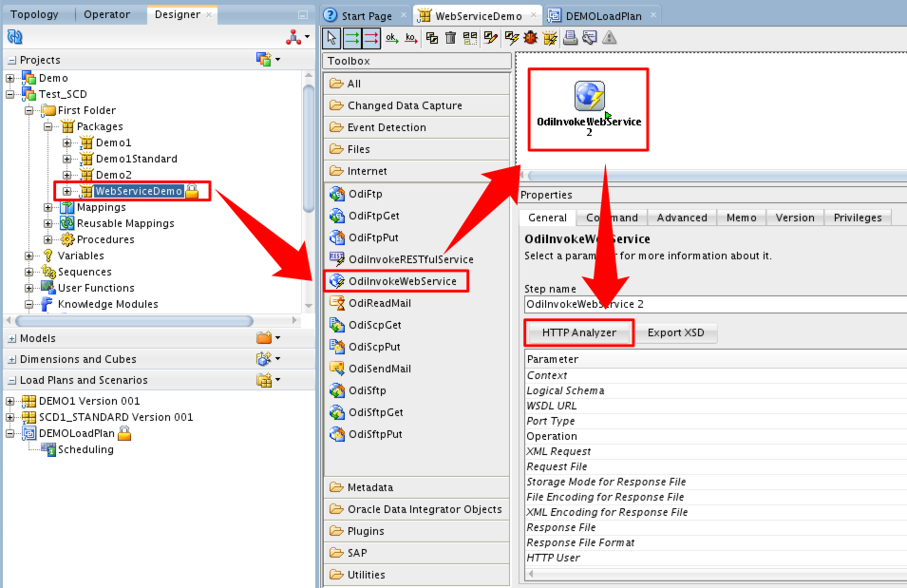The height and width of the screenshot is (588, 907).
Task: Click the refresh icon in Designer panel
Action: pos(15,38)
